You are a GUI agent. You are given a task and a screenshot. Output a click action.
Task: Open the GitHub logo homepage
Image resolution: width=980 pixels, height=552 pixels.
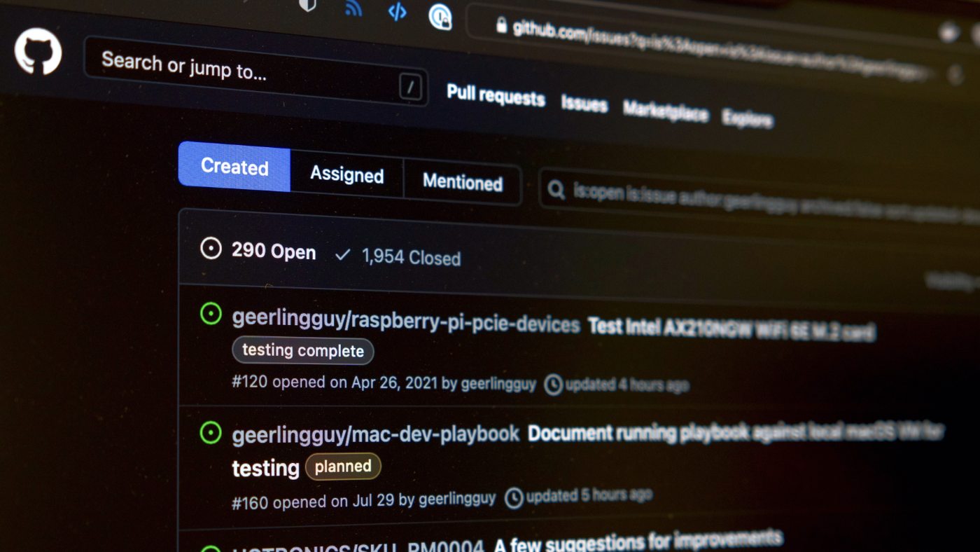click(x=38, y=51)
